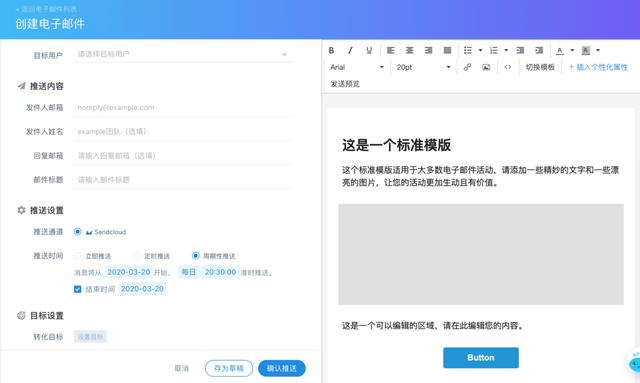
Task: Open the end date 2020-03-20 picker
Action: pyautogui.click(x=142, y=289)
